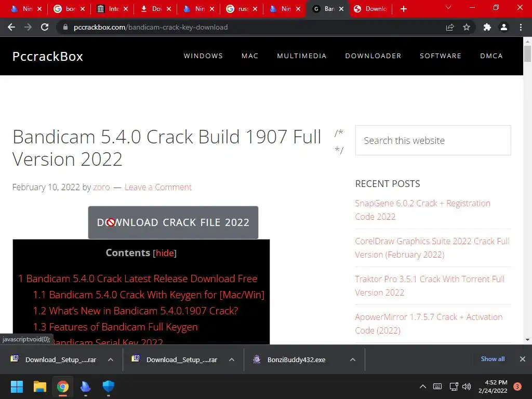532x399 pixels.
Task: Open the MULTIMEDIA nav menu
Action: (302, 56)
